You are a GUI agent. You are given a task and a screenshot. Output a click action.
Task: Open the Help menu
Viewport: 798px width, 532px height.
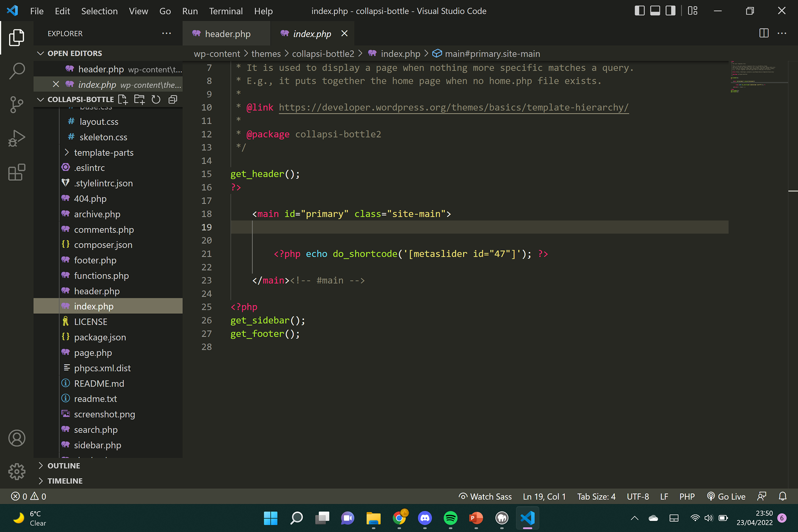tap(264, 11)
